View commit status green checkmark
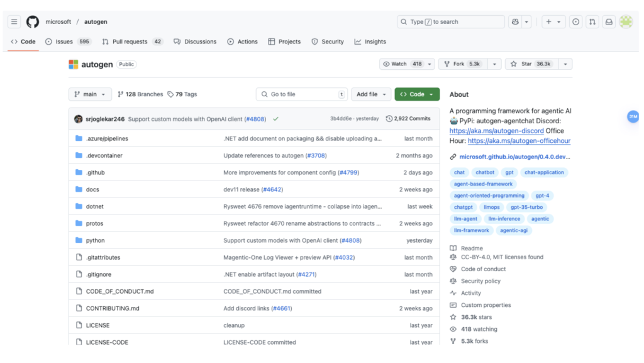The width and height of the screenshot is (644, 363). coord(275,119)
